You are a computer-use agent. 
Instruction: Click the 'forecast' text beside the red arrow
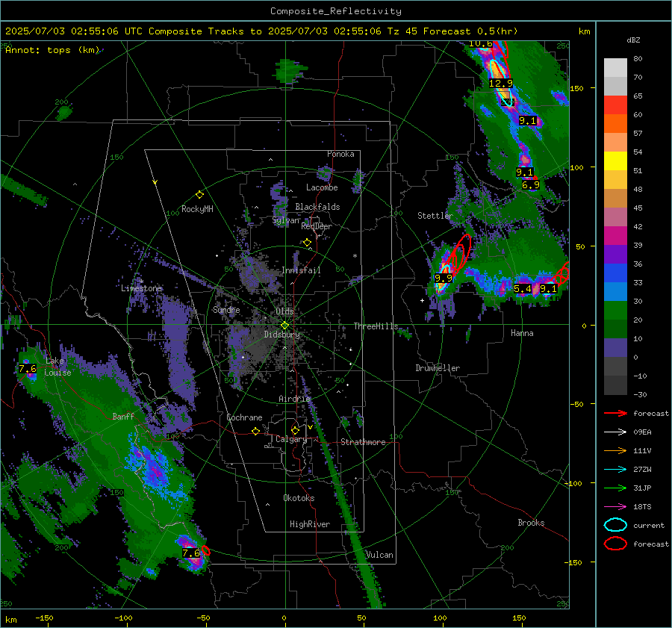(x=651, y=413)
